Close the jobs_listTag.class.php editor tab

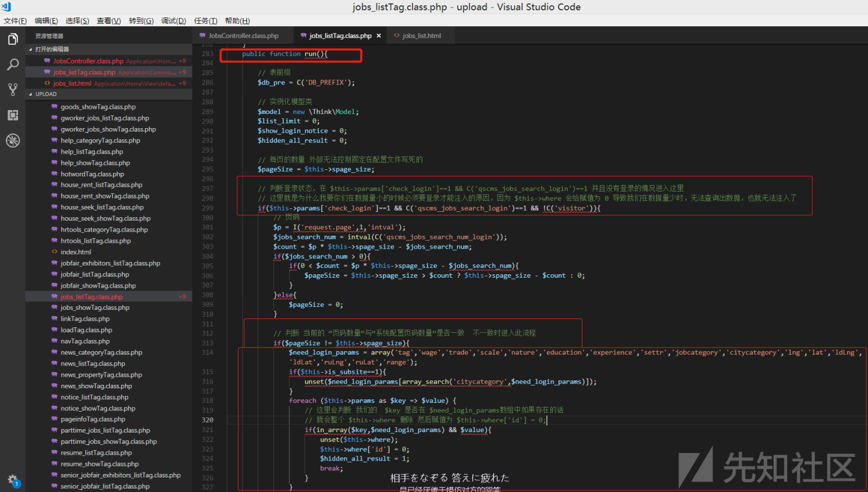(379, 36)
